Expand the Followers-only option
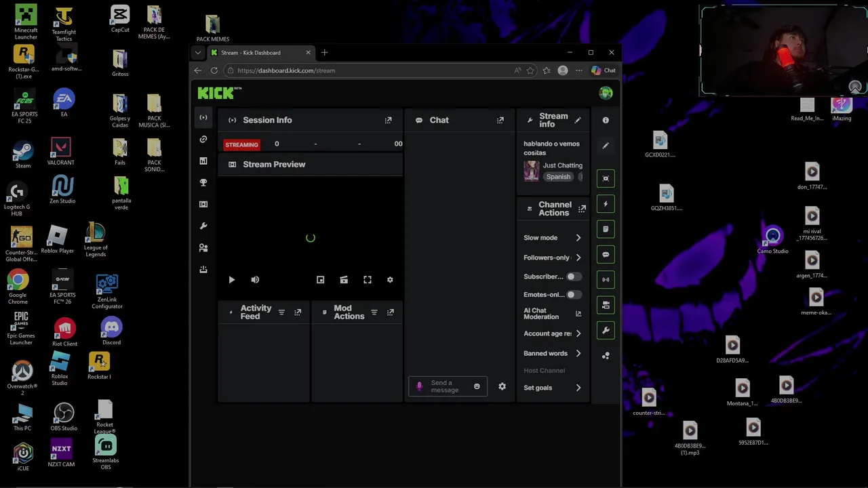868x488 pixels. point(578,258)
